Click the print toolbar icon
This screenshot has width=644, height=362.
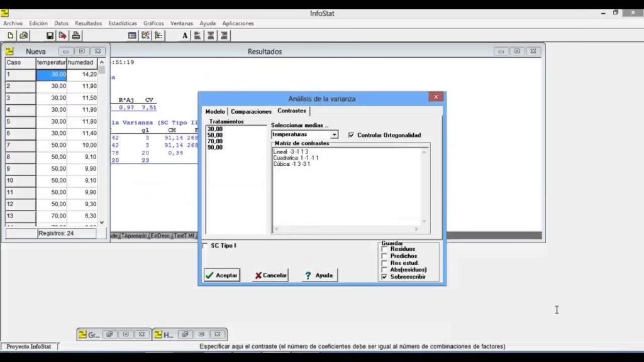tap(76, 36)
